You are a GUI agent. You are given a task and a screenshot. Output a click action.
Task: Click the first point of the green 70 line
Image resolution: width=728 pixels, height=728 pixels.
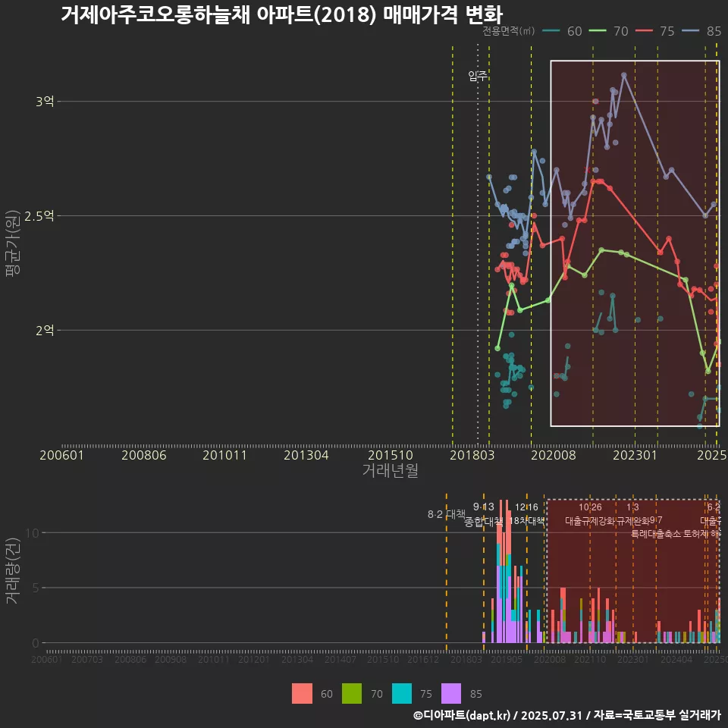click(x=497, y=348)
